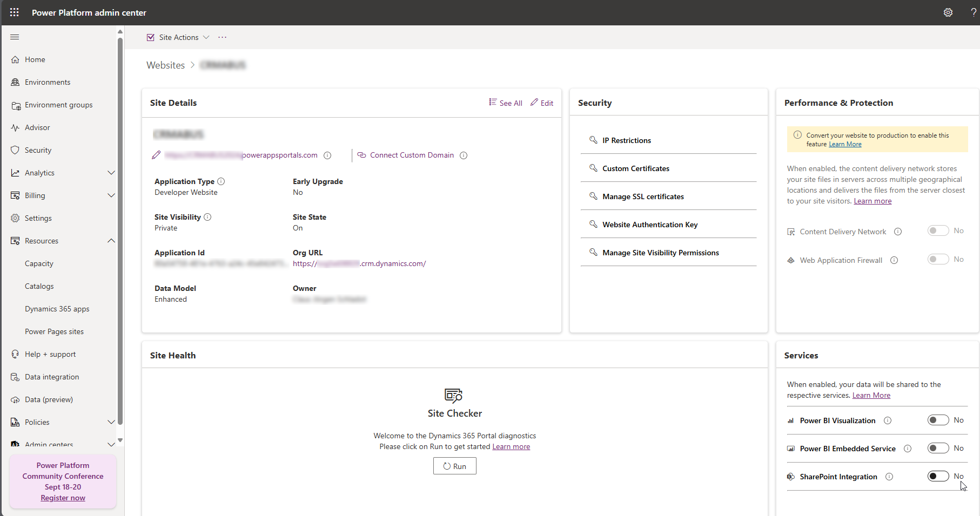Click info icon next to Application Type
The image size is (980, 516).
coord(221,181)
